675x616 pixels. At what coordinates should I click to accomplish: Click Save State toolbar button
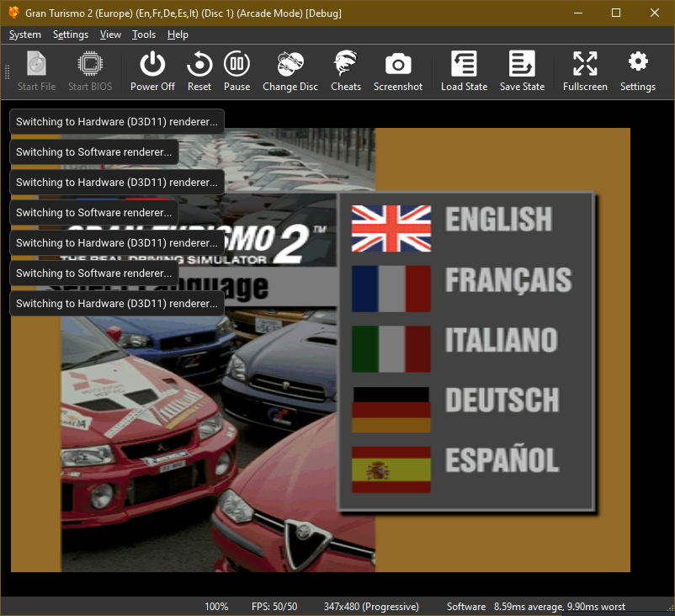coord(522,71)
